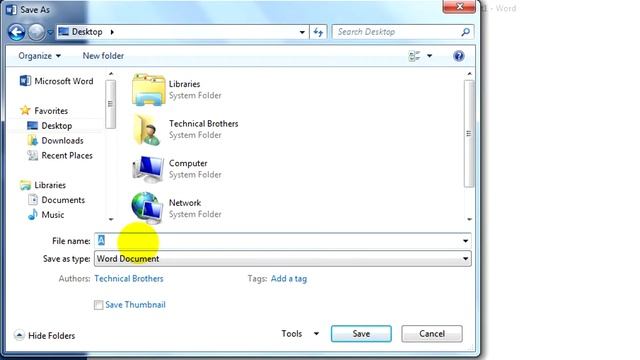Create a New folder
Screen dimensions: 640x360
tap(103, 56)
